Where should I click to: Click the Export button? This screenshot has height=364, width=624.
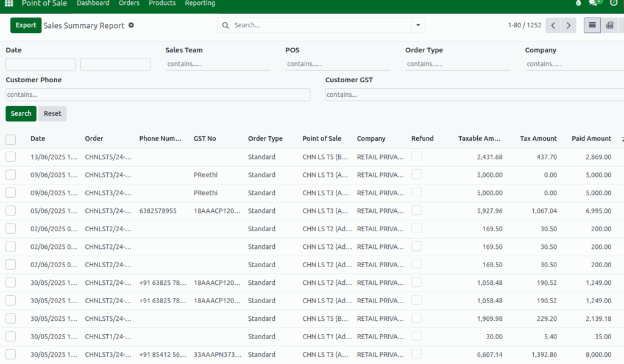point(26,25)
